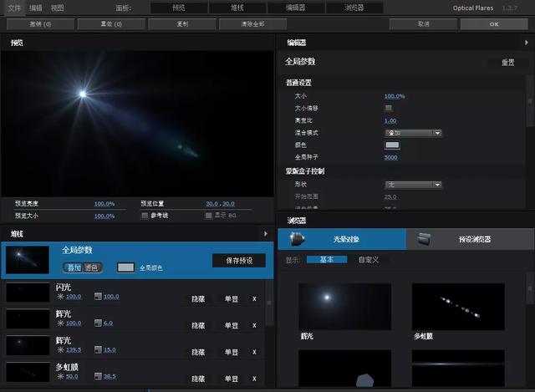The height and width of the screenshot is (392, 535).
Task: Click the scale icon beside the 15.0 value
Action: (x=98, y=349)
